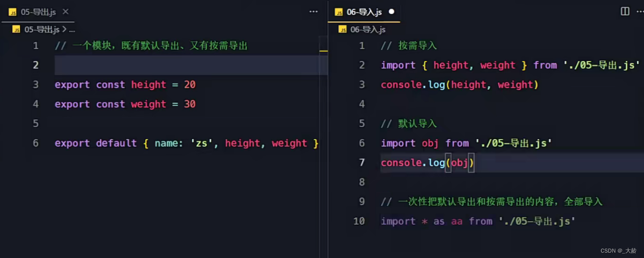Open the more actions ellipsis of right editor
Viewport: 644px width, 258px height.
640,11
